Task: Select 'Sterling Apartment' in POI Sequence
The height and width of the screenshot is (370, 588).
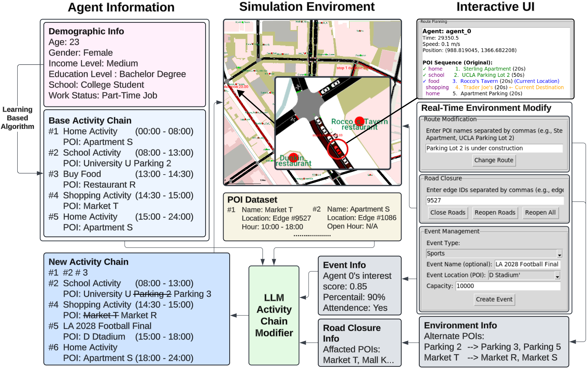Action: pos(487,69)
